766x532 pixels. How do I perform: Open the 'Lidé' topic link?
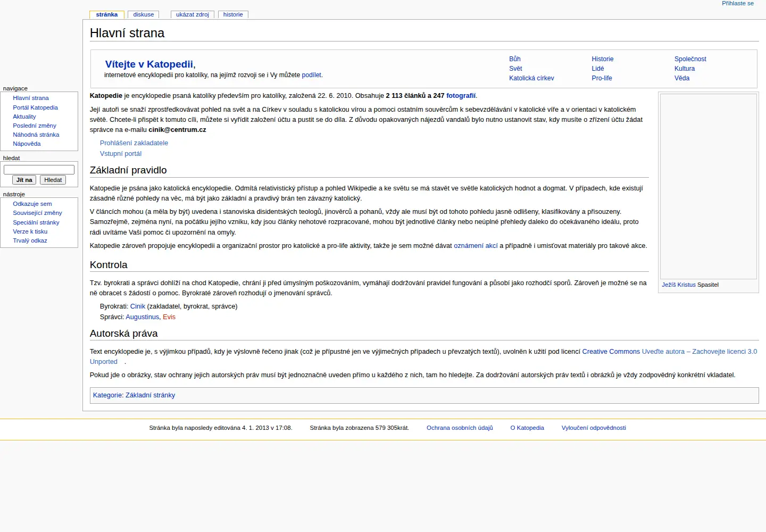point(598,69)
